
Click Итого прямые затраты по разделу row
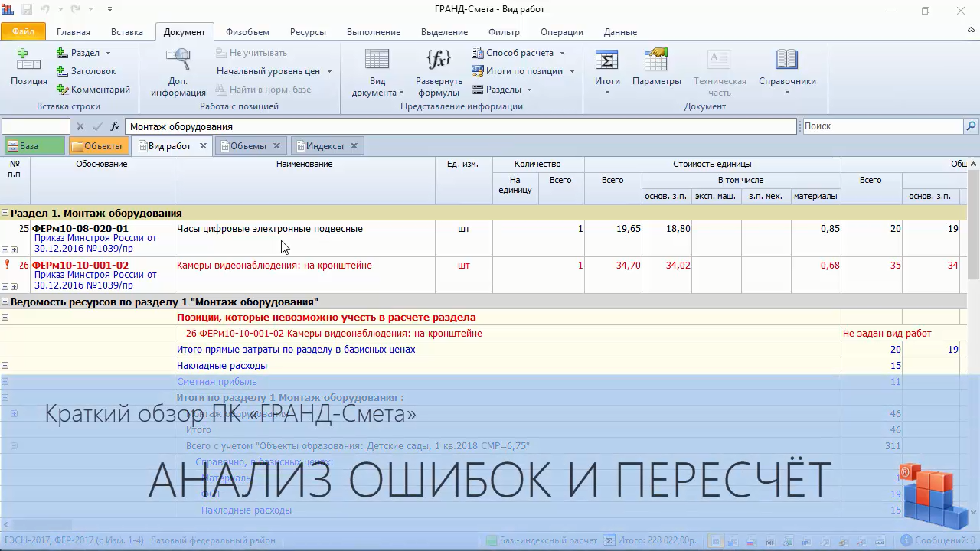point(296,349)
